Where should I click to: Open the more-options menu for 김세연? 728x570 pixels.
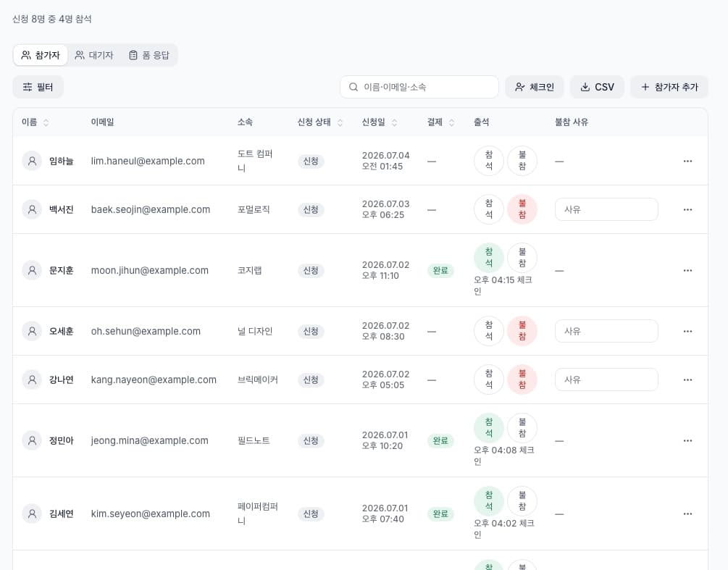[x=687, y=514]
